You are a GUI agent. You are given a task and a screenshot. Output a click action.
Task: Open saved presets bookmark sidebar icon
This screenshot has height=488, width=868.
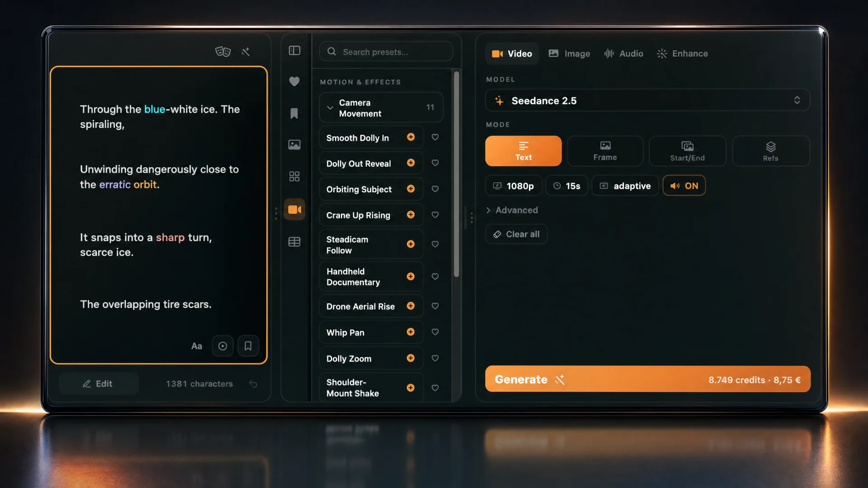click(294, 113)
